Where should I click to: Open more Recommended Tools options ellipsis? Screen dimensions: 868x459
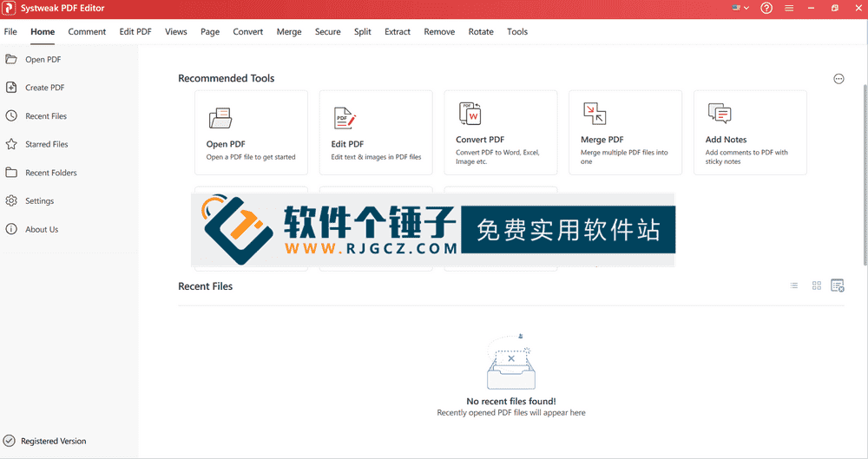coord(838,79)
